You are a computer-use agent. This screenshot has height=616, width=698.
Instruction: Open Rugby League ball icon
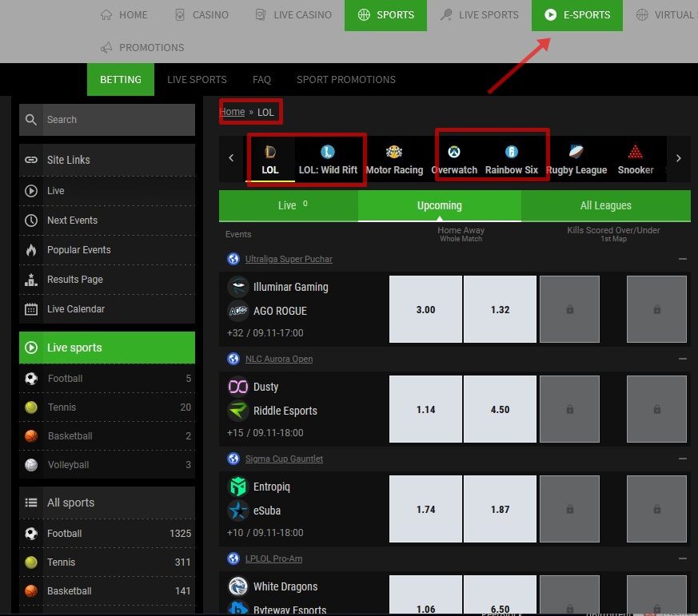[x=576, y=152]
